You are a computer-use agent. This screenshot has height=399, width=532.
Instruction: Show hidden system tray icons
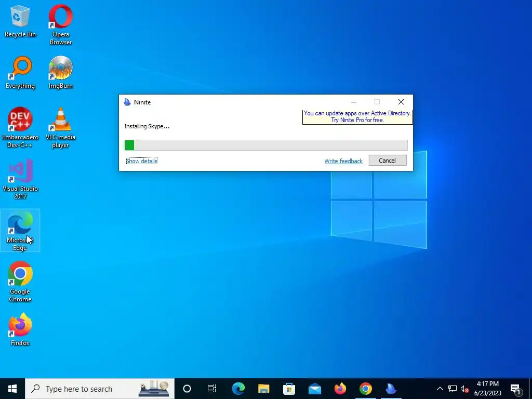pos(440,389)
